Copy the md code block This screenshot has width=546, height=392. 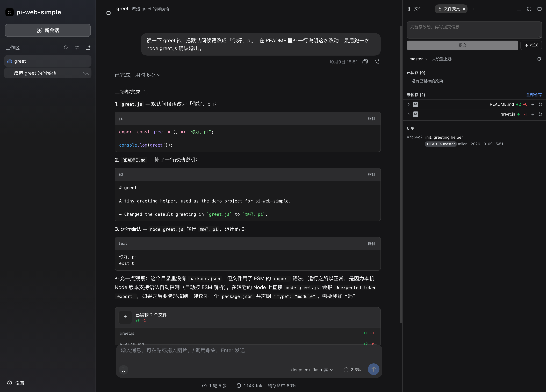[371, 174]
